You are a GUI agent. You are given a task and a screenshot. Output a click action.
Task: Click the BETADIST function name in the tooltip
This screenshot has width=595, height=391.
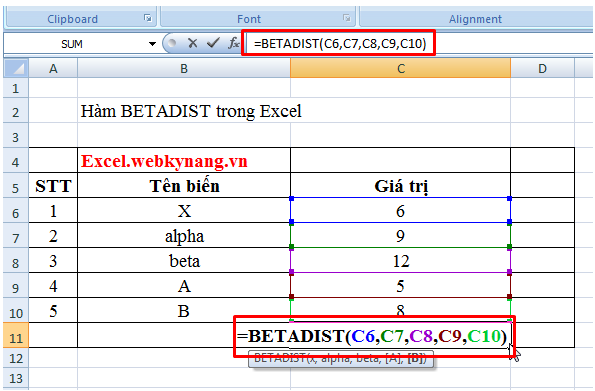click(280, 358)
